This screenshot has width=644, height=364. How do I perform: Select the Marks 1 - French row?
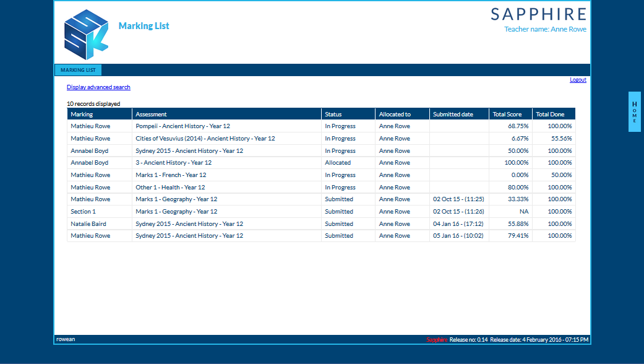click(321, 175)
